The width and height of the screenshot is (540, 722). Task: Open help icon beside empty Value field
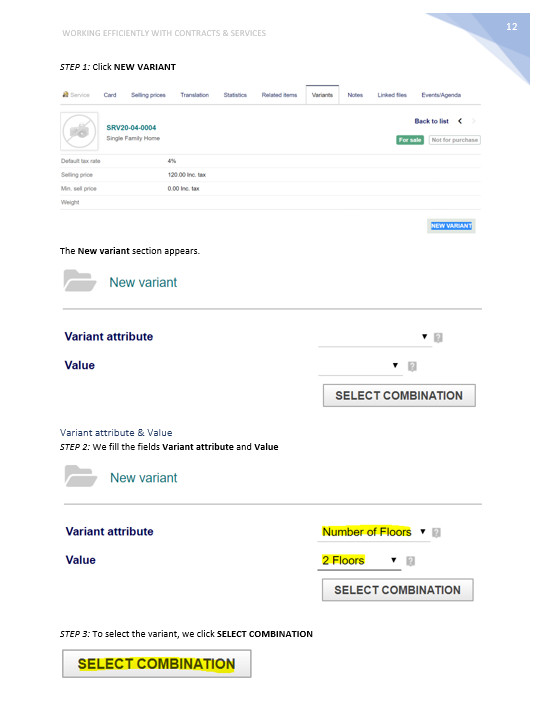click(412, 366)
